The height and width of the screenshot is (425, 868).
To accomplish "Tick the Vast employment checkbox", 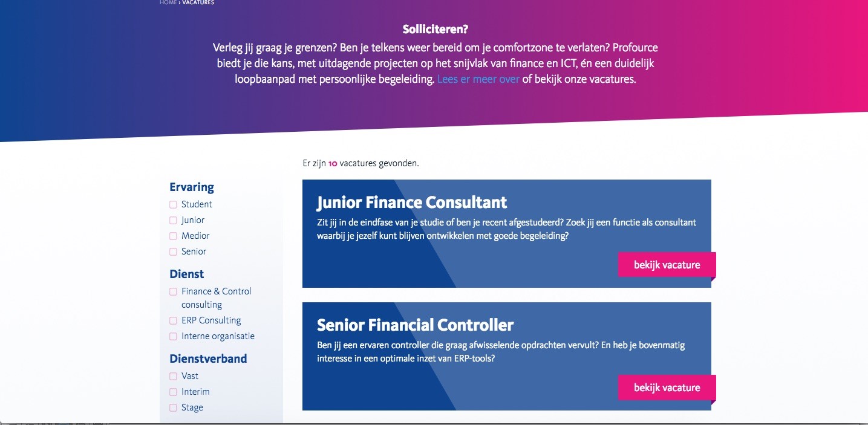I will (x=173, y=377).
